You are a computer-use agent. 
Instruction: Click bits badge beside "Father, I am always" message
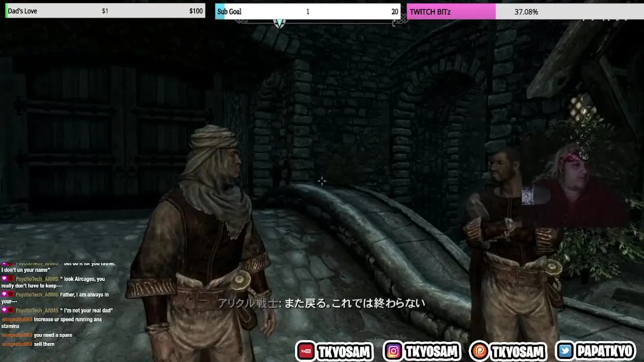(4, 294)
